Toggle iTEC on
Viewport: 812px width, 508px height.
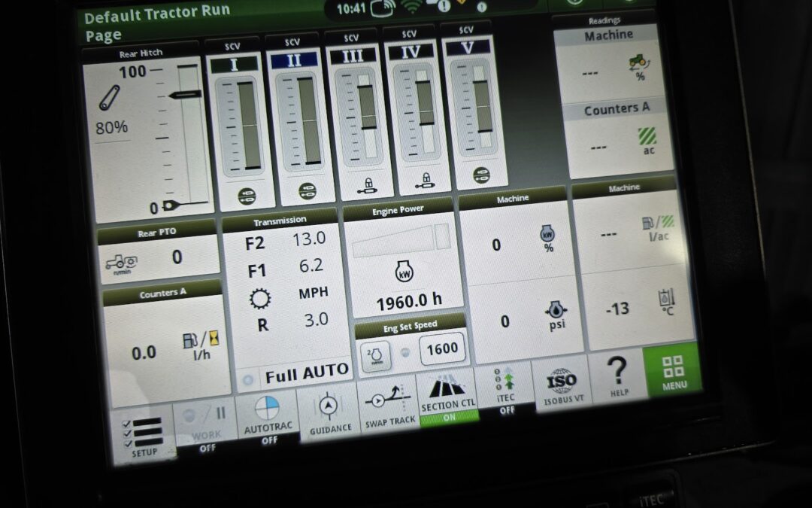505,391
